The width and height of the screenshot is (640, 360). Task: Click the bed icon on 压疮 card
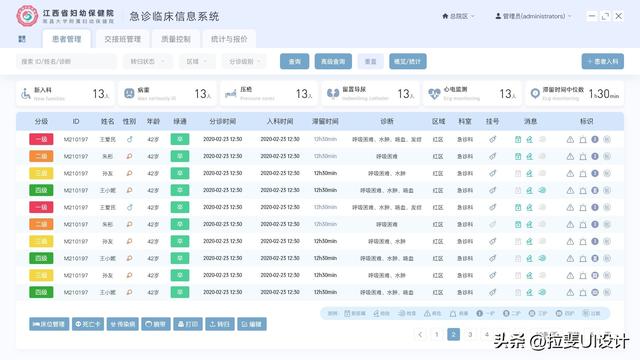point(231,94)
